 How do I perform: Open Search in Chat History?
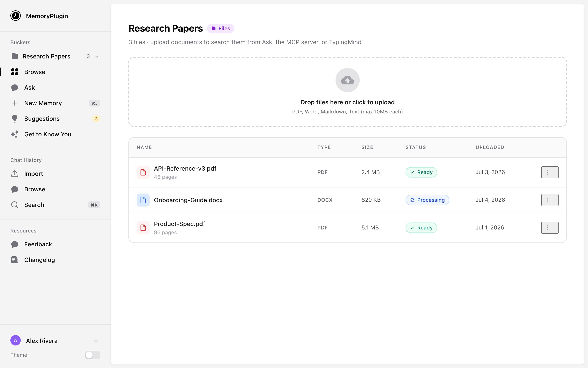coord(55,205)
